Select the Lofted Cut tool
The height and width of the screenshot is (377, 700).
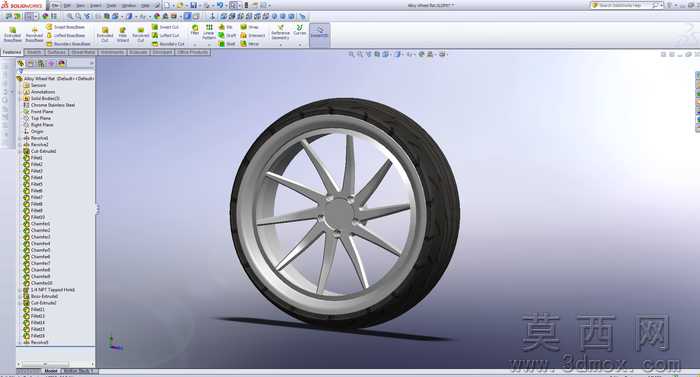pyautogui.click(x=165, y=35)
